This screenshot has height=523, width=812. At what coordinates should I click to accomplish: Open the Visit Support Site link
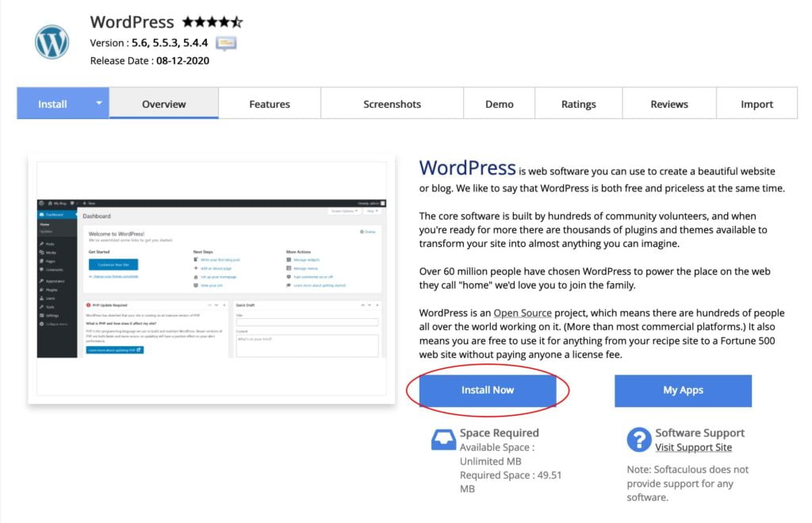pos(693,448)
